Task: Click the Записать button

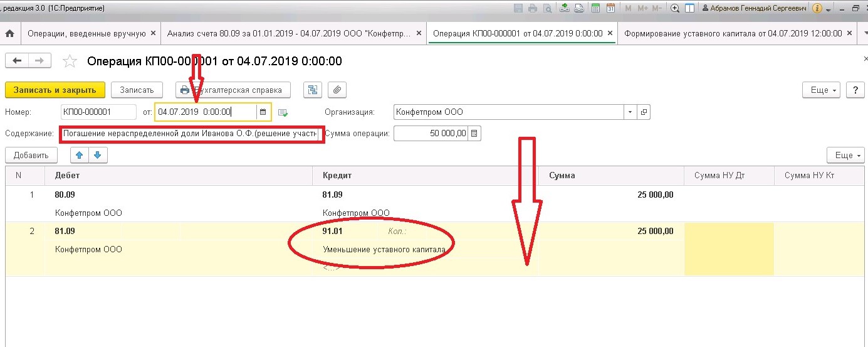Action: pos(137,90)
